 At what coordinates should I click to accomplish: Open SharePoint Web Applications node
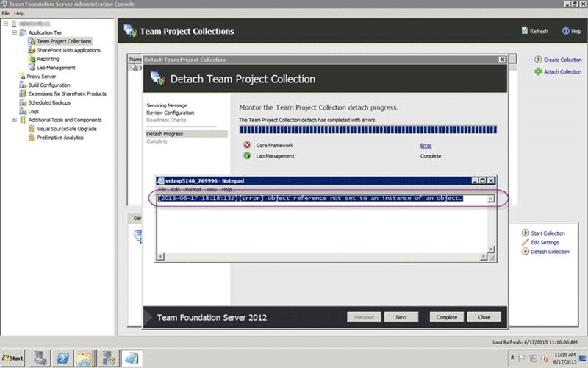(x=68, y=50)
